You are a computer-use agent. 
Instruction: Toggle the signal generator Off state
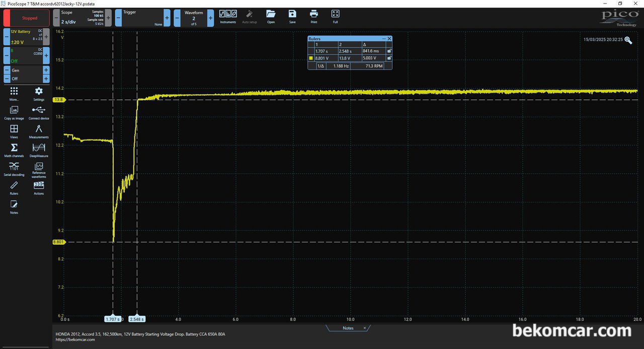(26, 79)
